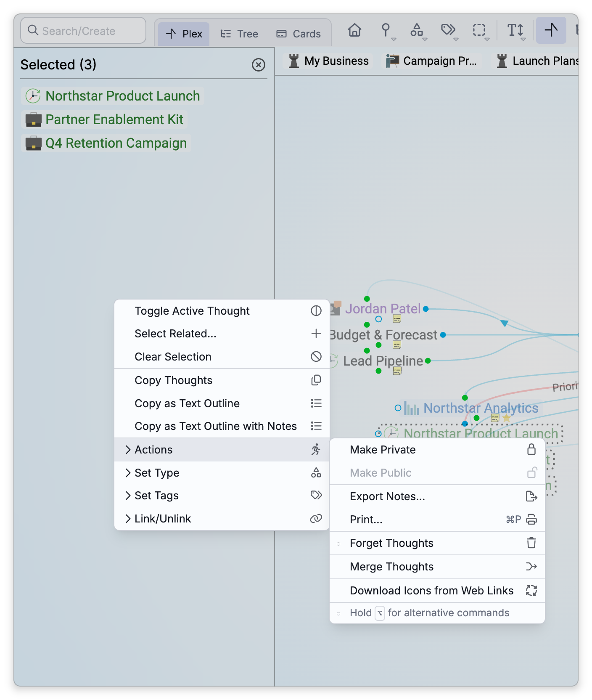Open the My Business pinned thought
The width and height of the screenshot is (592, 700).
328,61
